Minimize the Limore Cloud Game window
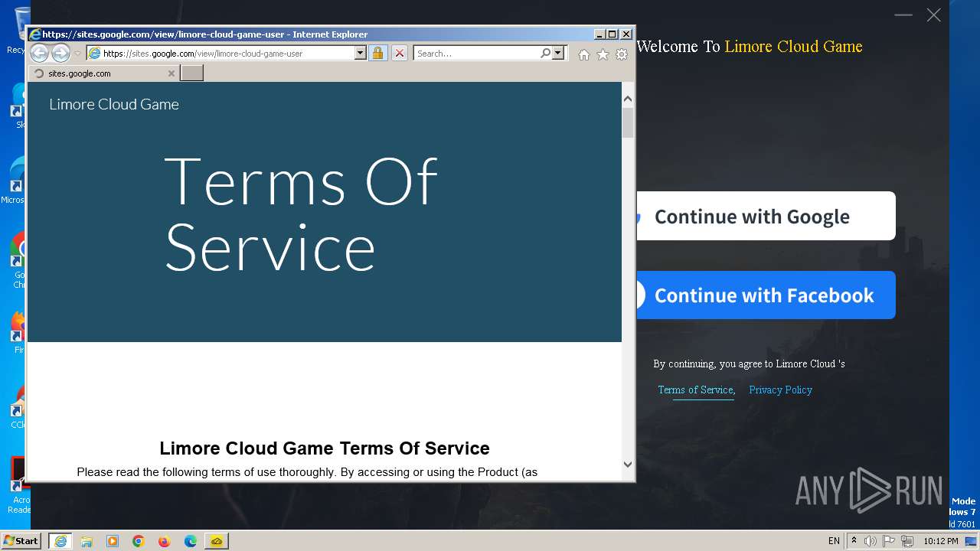The height and width of the screenshot is (551, 980). tap(903, 15)
